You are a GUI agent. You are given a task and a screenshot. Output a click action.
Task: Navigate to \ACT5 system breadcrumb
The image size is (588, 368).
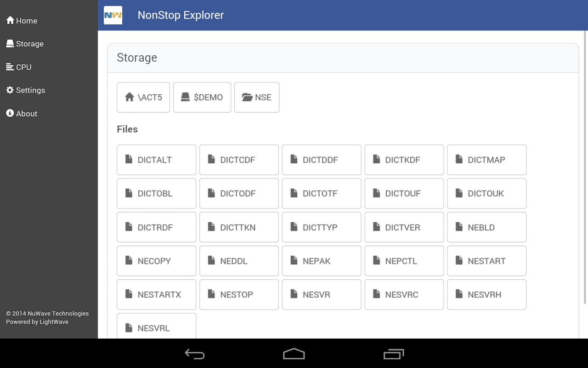point(143,97)
